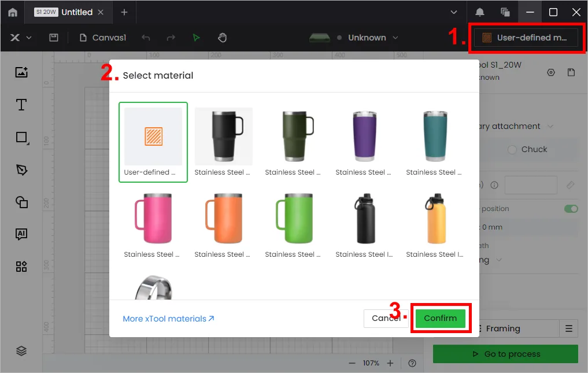Select the Text tool
588x373 pixels.
21,105
